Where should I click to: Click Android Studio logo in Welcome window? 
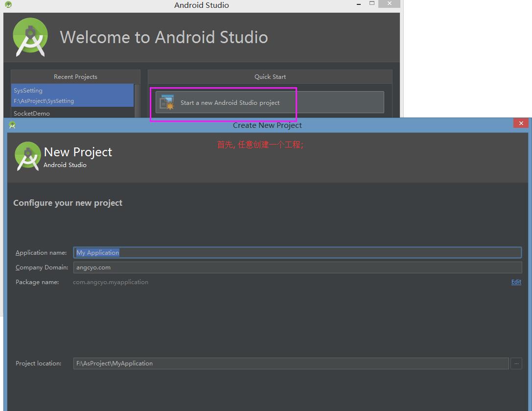pyautogui.click(x=30, y=37)
